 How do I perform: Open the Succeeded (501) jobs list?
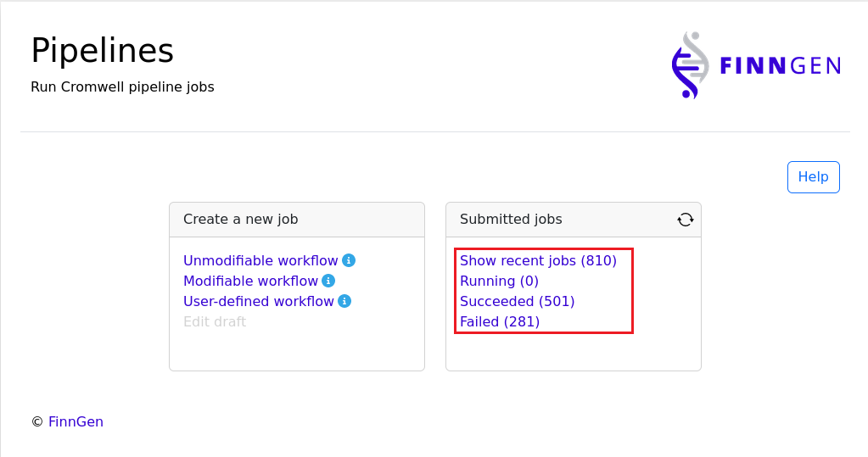coord(517,301)
